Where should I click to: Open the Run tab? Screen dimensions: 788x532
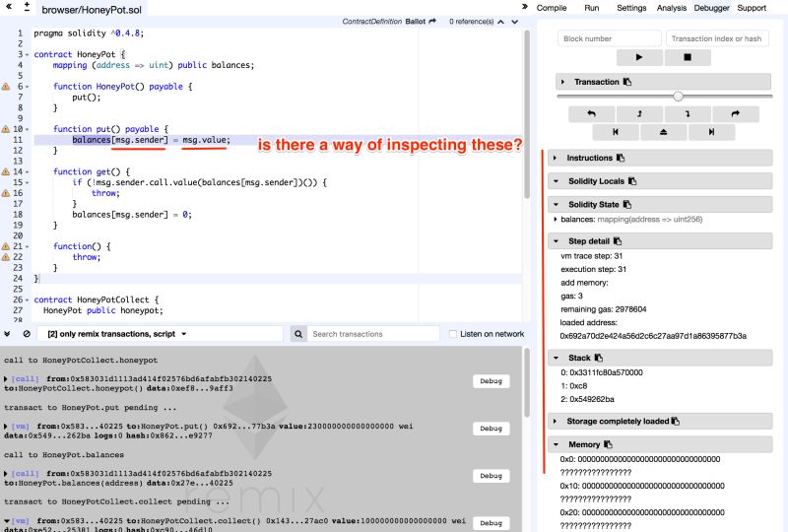click(x=592, y=8)
